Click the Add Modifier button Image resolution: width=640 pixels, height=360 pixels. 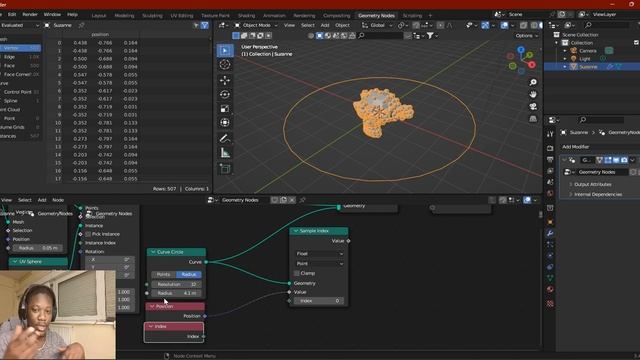pyautogui.click(x=576, y=147)
